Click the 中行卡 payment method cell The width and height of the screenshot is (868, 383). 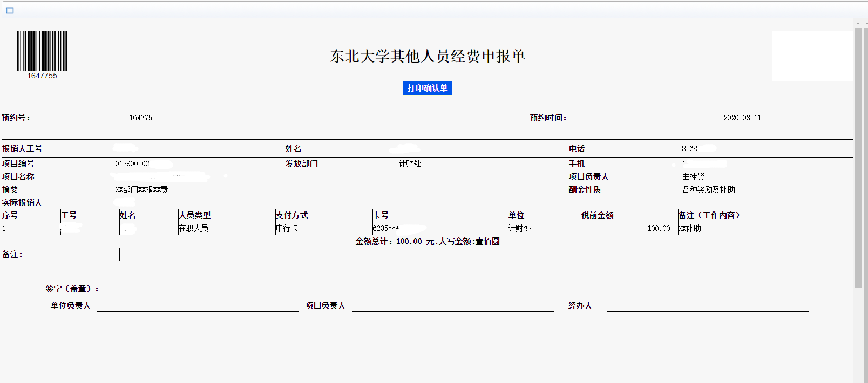[x=287, y=228]
